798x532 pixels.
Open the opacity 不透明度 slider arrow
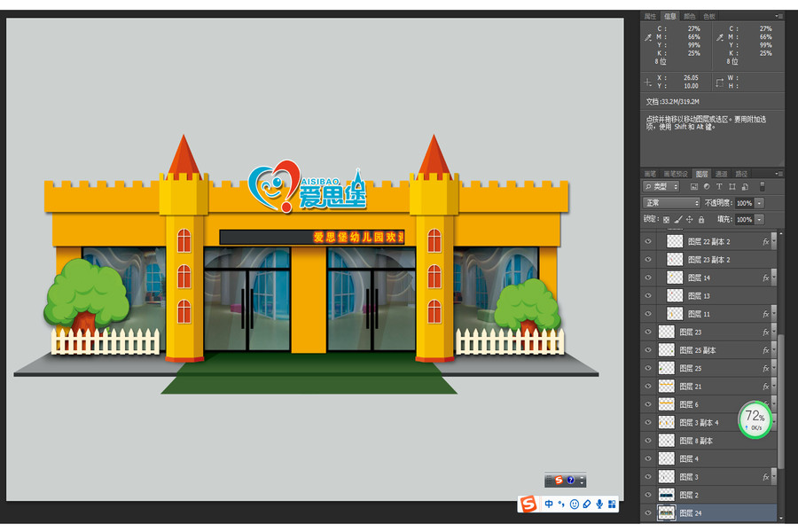[759, 203]
